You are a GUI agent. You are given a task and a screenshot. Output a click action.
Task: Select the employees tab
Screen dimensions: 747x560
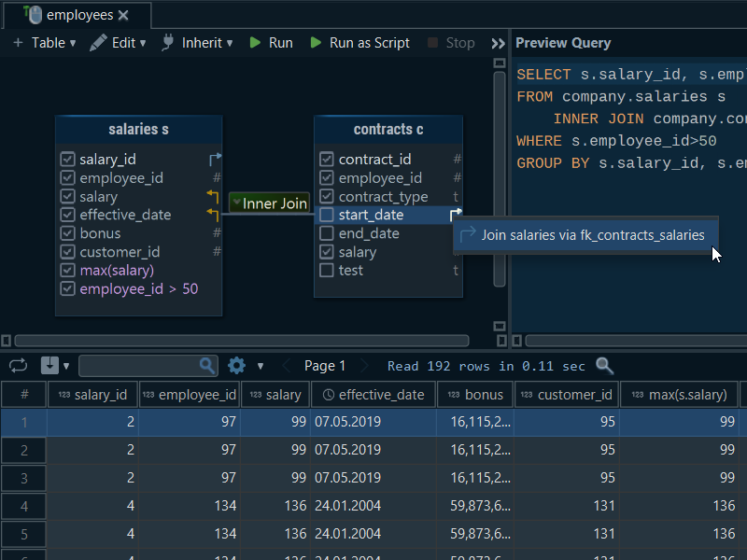pos(78,15)
